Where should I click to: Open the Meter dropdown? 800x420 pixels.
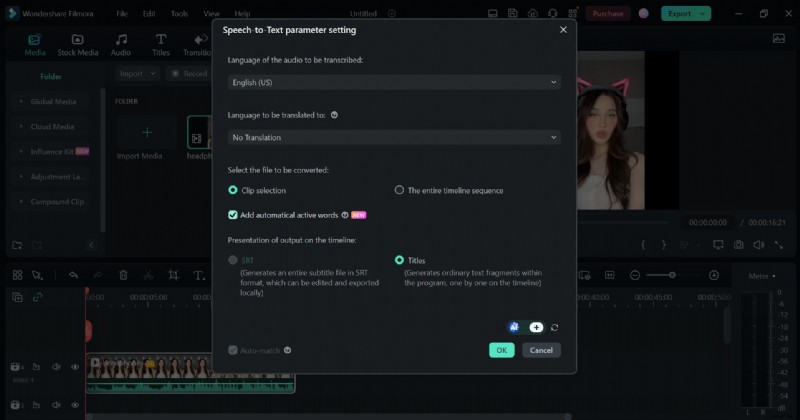(762, 276)
